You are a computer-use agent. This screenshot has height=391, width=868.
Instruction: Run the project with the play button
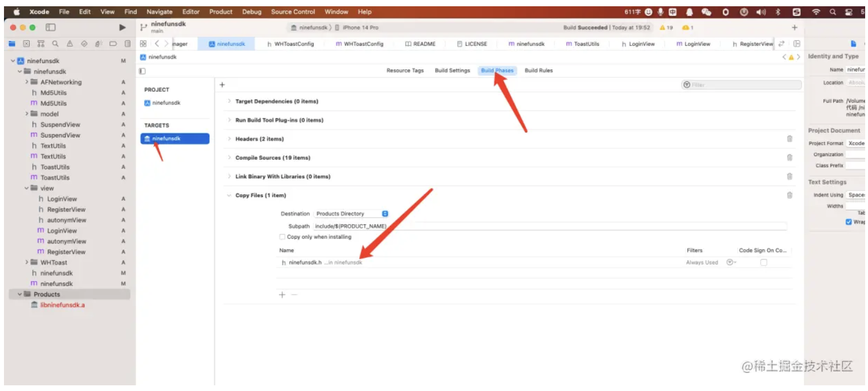122,27
